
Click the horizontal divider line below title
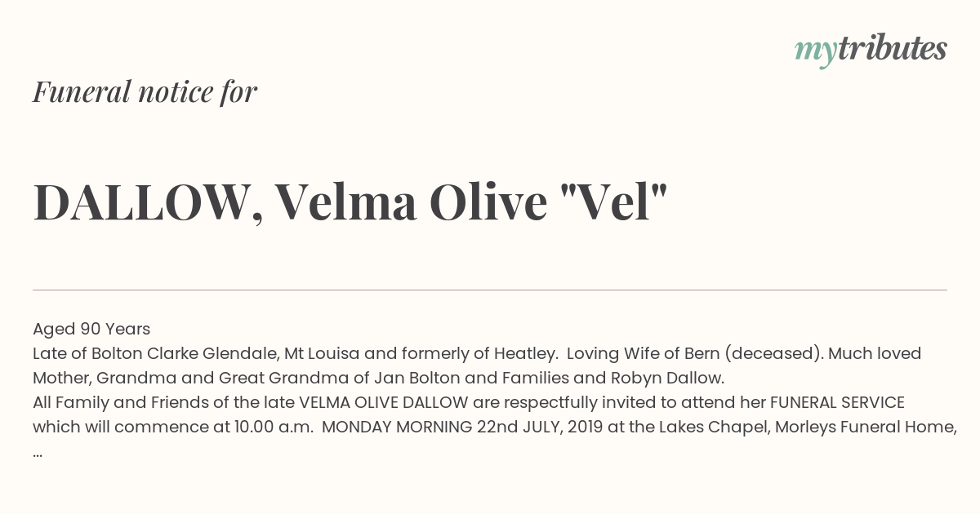pyautogui.click(x=490, y=290)
